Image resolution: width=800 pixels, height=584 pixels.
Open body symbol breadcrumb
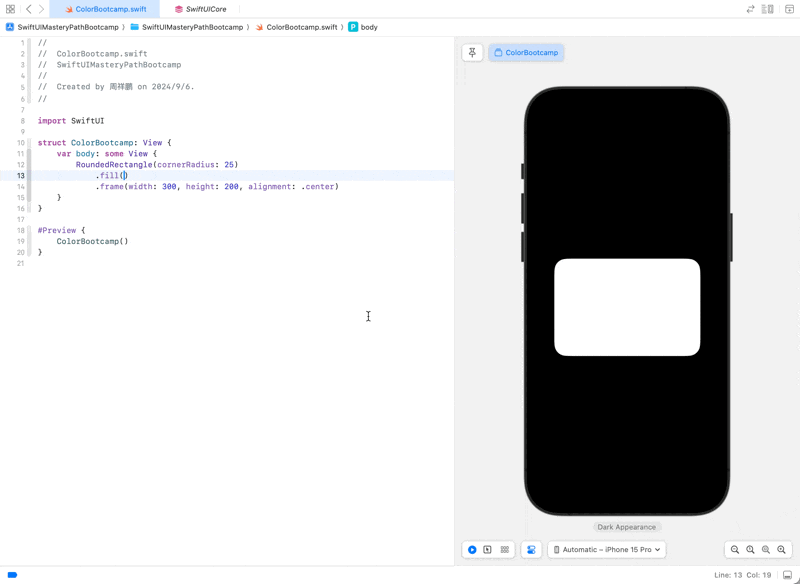click(363, 27)
